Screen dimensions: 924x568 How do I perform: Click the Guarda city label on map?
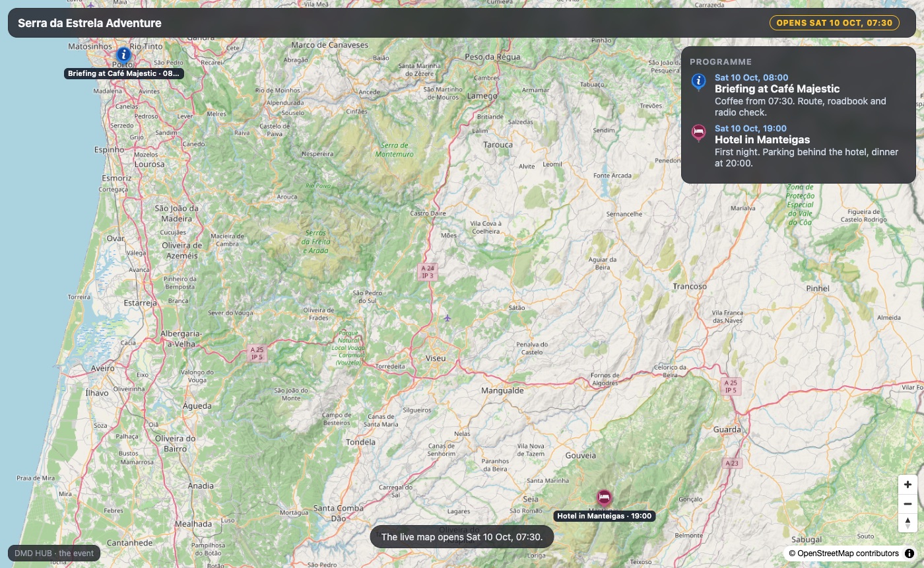coord(727,429)
